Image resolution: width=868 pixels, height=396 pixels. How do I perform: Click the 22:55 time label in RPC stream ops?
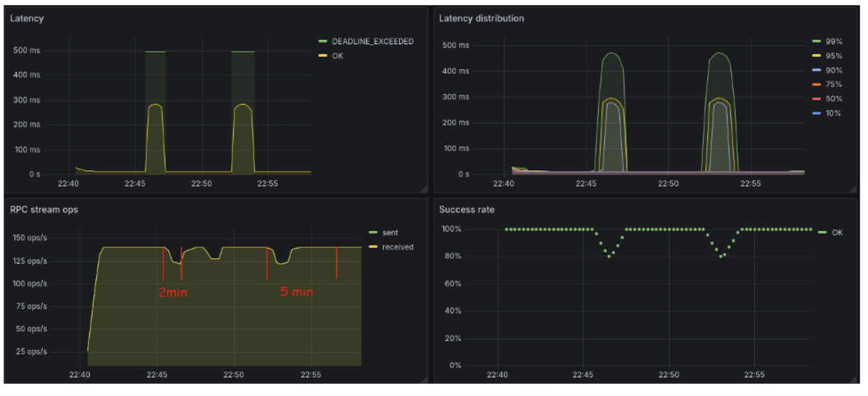click(311, 375)
